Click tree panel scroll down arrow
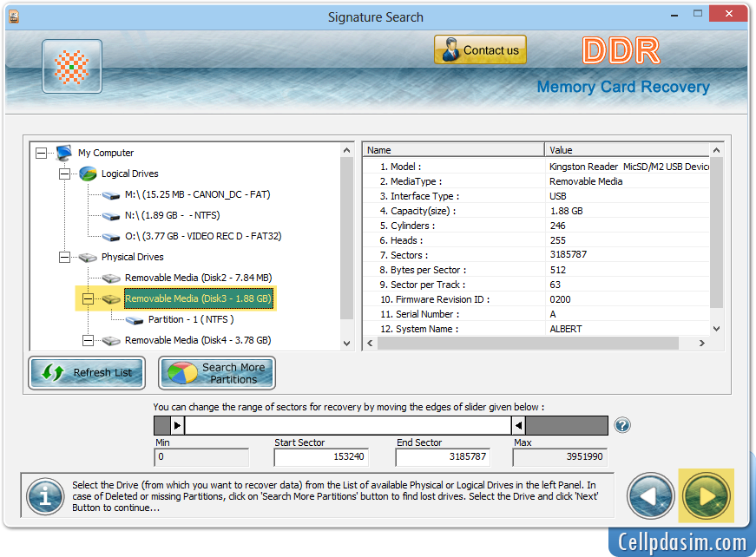 [x=346, y=343]
